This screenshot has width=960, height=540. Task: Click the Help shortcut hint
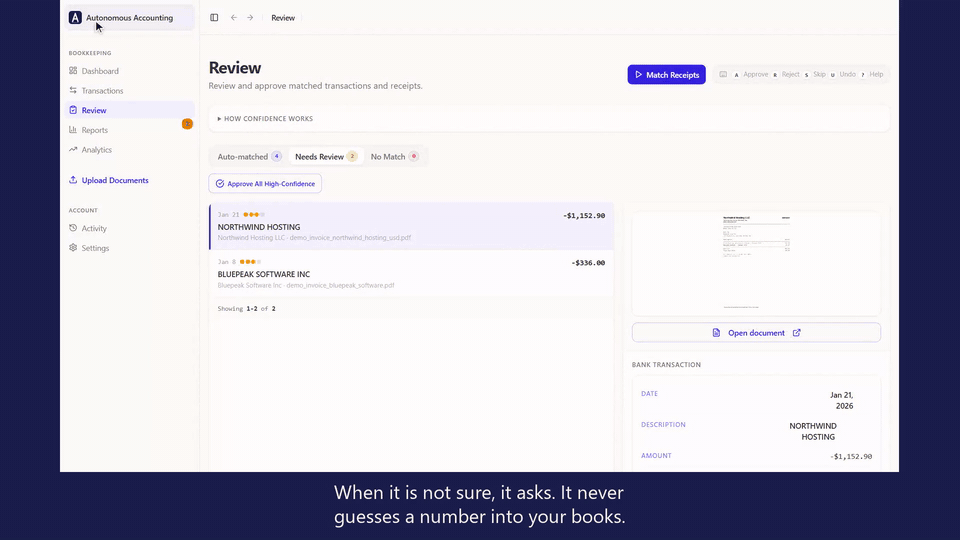[872, 75]
